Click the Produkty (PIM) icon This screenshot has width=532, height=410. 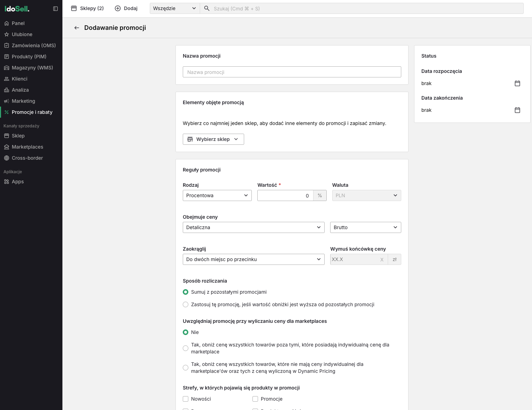tap(7, 57)
